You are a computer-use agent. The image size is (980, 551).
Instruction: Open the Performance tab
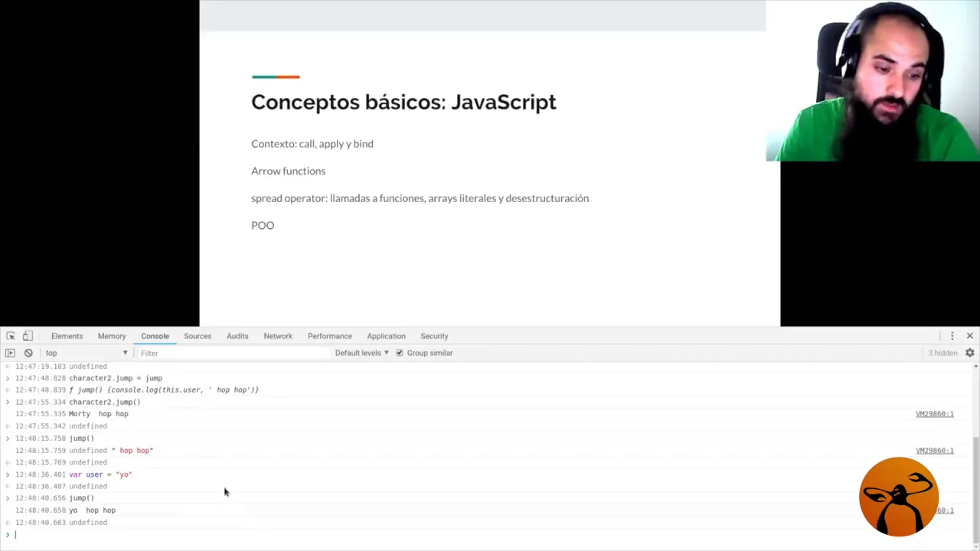pos(330,336)
